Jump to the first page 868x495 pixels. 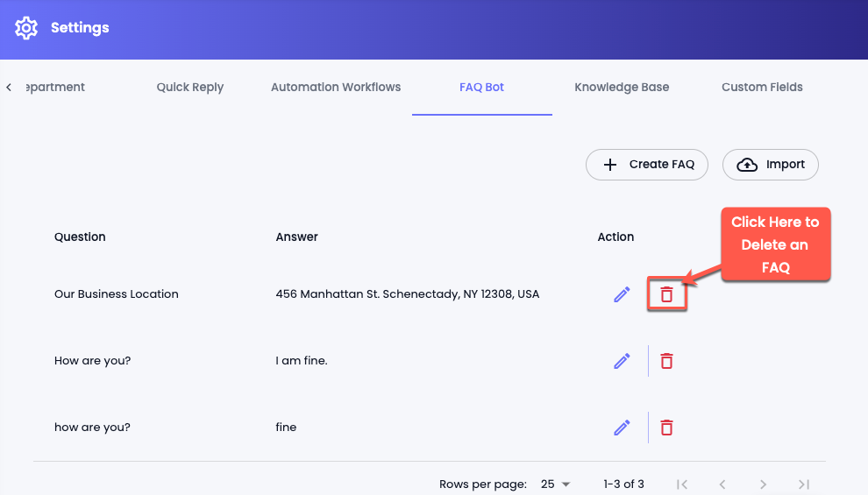click(x=682, y=484)
